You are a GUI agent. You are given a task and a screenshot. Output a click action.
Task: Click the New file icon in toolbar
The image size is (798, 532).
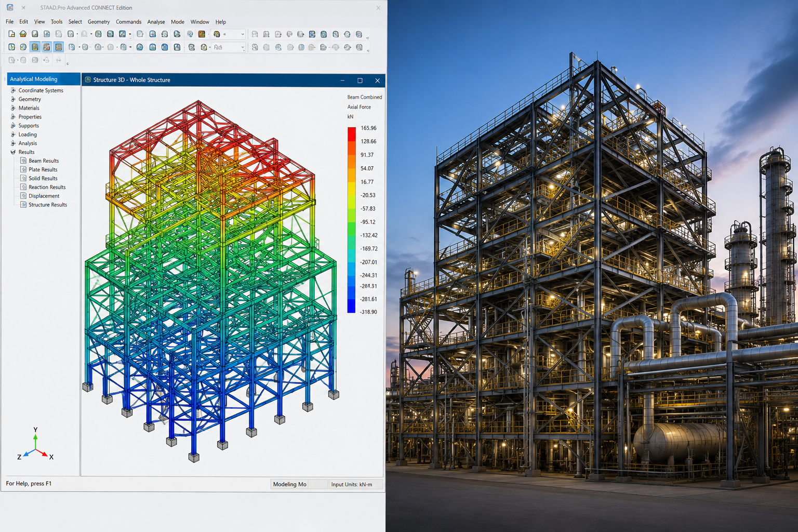[x=11, y=34]
